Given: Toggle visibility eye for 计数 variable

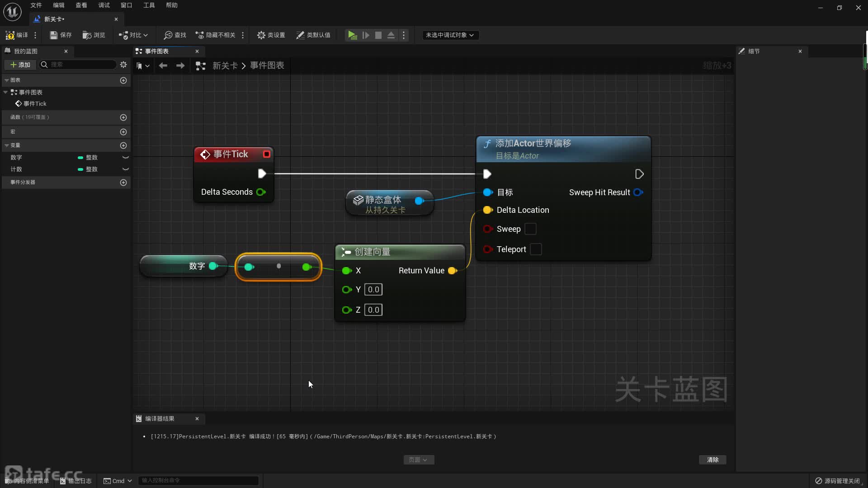Looking at the screenshot, I should point(126,169).
